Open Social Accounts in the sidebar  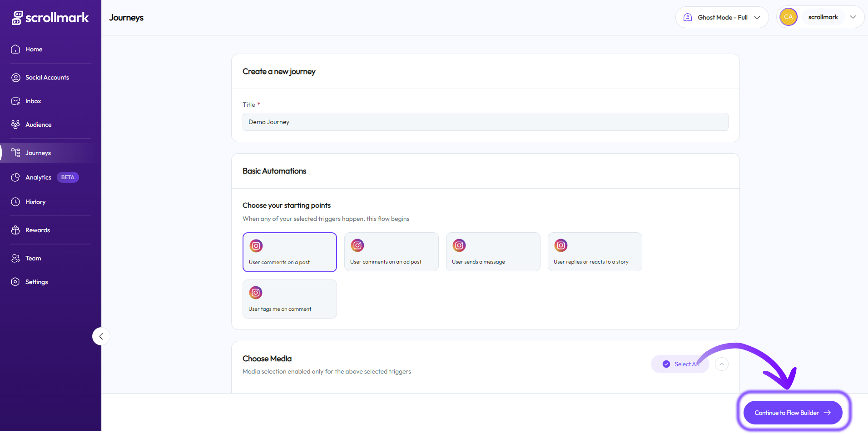pyautogui.click(x=47, y=77)
